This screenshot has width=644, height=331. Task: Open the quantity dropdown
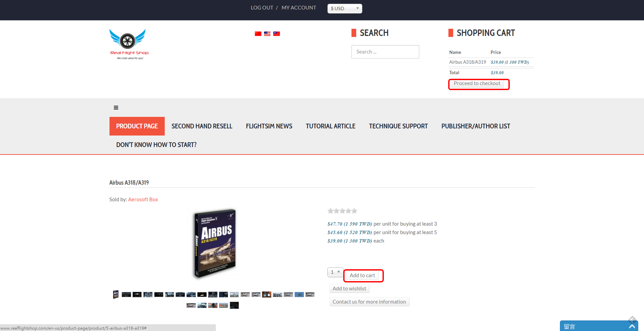click(x=335, y=272)
